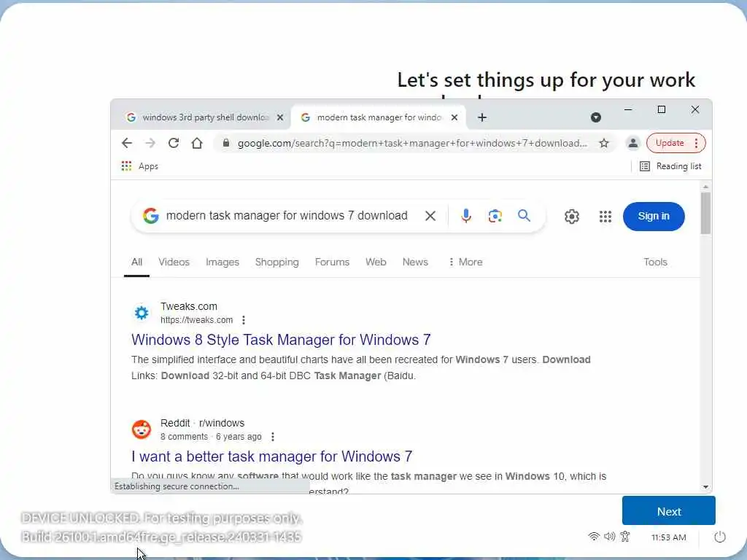Click the scrollbar down arrow
The image size is (747, 560).
tap(705, 487)
